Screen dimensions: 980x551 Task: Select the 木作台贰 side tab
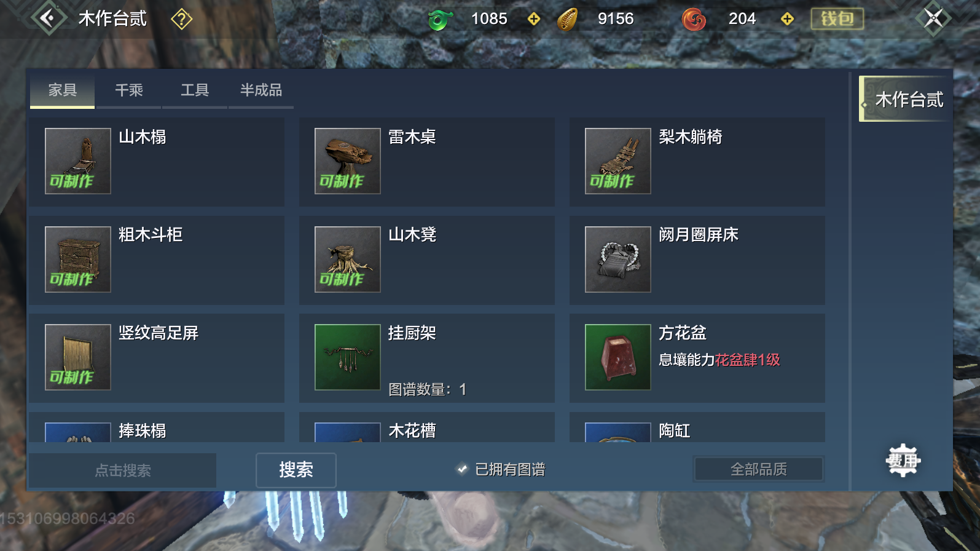(x=905, y=99)
